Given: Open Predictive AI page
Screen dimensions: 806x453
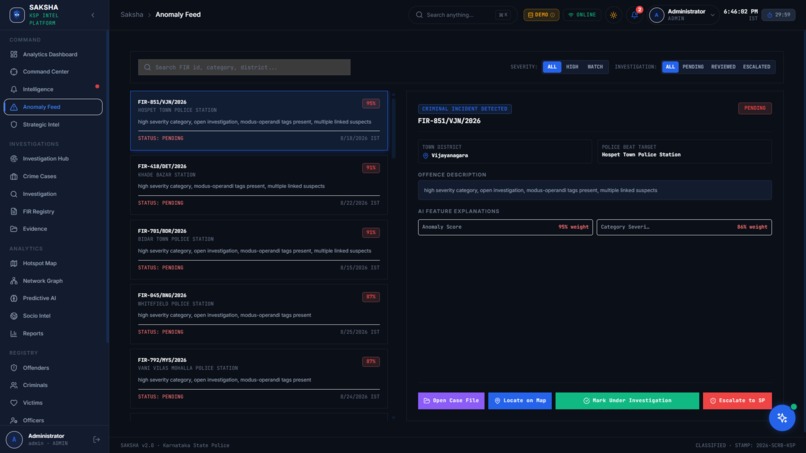Looking at the screenshot, I should (x=39, y=298).
